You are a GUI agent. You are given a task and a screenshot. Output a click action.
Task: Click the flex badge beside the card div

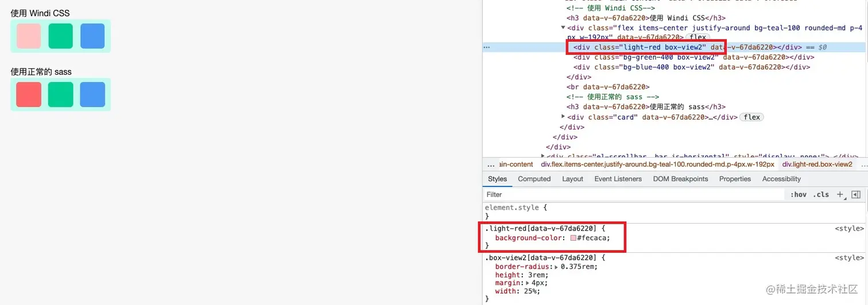pyautogui.click(x=751, y=117)
